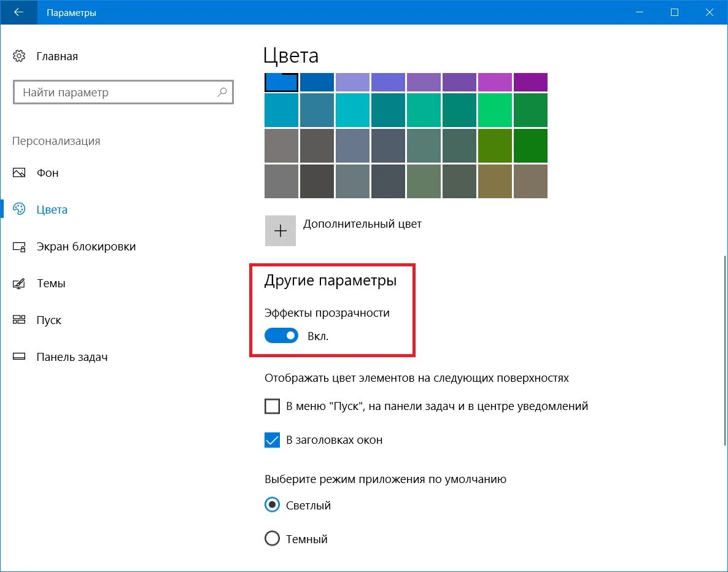The width and height of the screenshot is (728, 572).
Task: Open Главная via the gear icon
Action: point(19,56)
